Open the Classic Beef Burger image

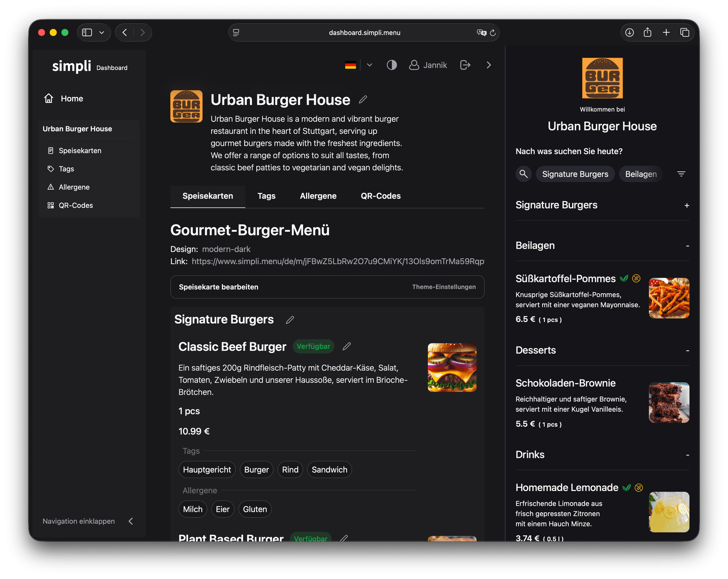tap(452, 367)
